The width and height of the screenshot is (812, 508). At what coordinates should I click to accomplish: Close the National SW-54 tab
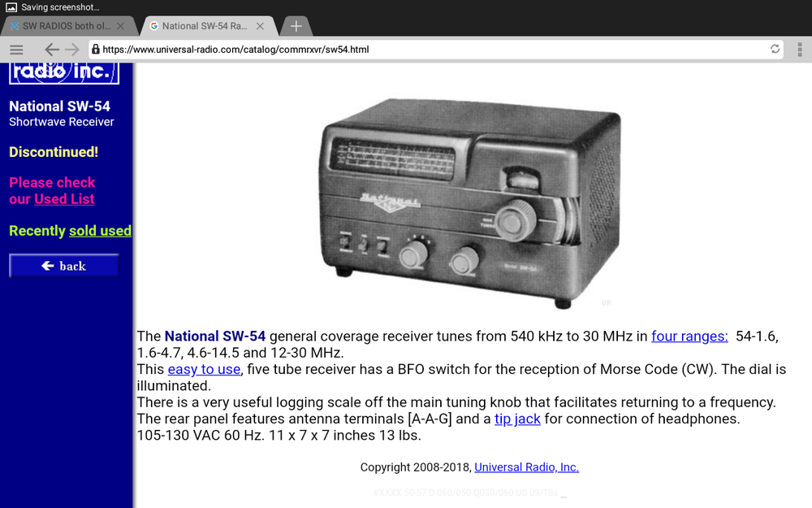tap(260, 26)
